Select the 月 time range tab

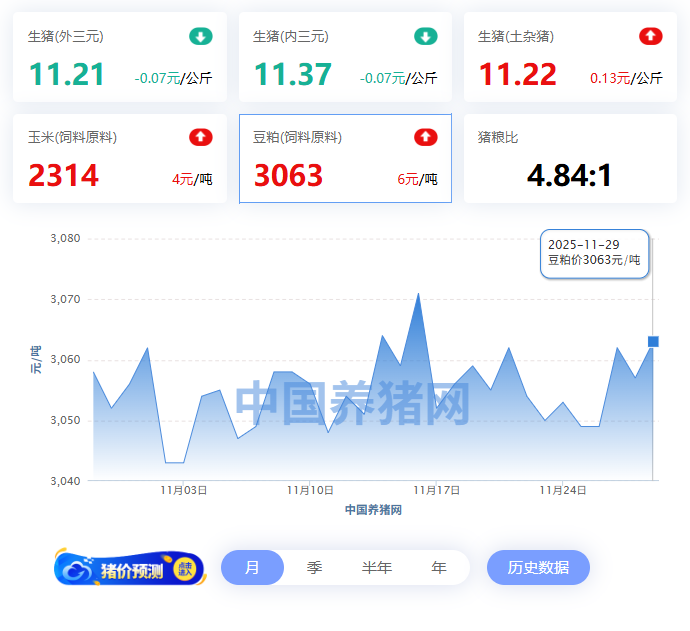(x=252, y=568)
